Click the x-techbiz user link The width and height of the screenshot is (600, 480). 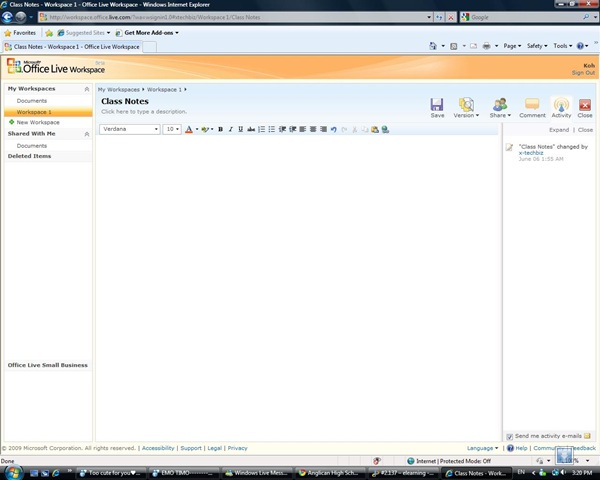pyautogui.click(x=531, y=153)
